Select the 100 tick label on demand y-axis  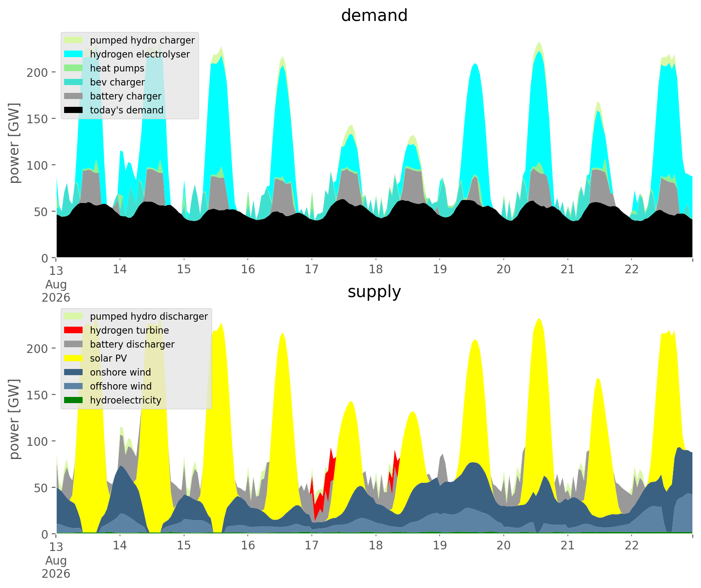click(x=37, y=165)
